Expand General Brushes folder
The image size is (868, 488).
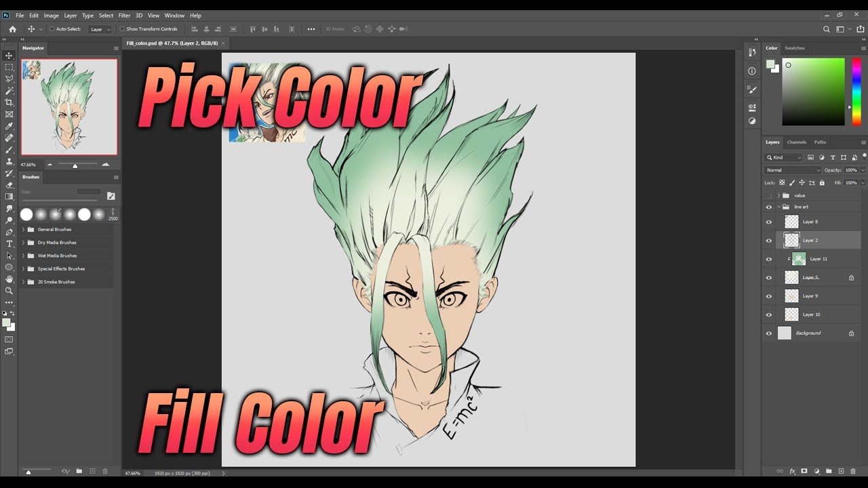point(23,230)
